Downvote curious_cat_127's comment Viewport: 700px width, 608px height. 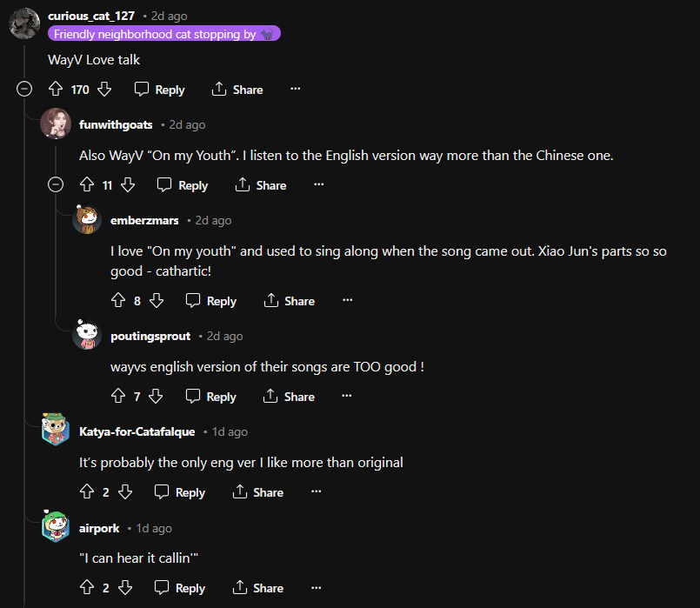(x=104, y=90)
